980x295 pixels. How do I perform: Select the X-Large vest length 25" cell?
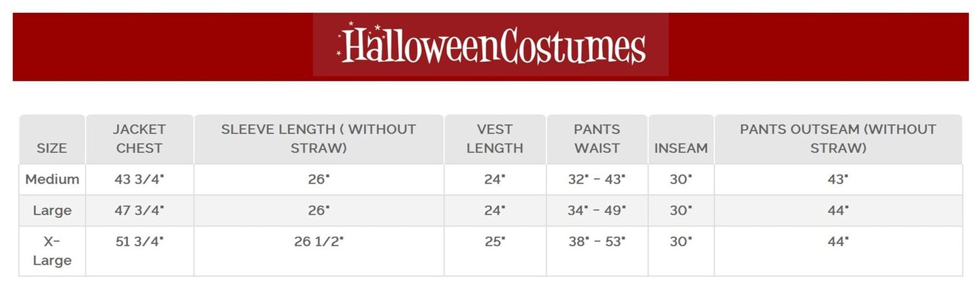click(495, 241)
